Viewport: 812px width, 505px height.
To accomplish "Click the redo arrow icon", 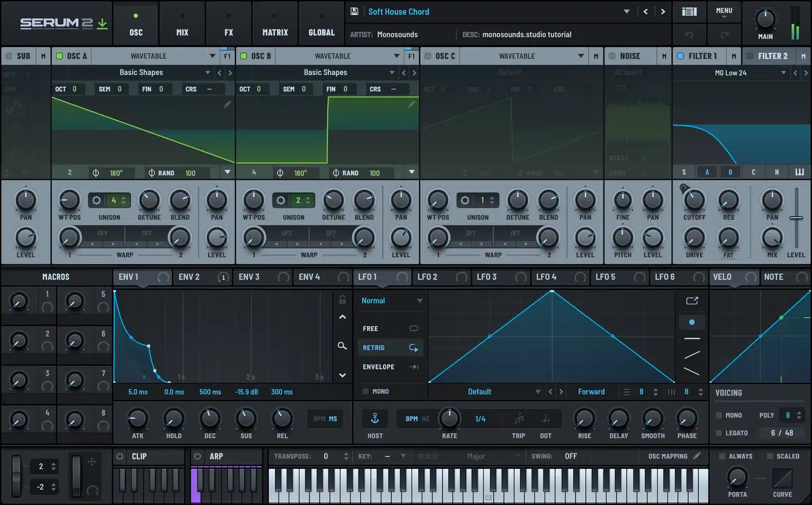I will pos(724,35).
